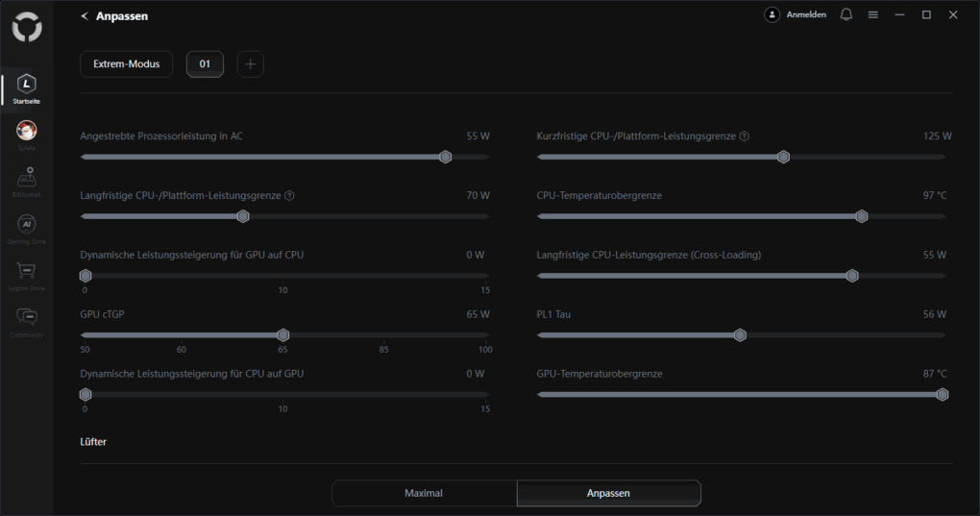Show help for Kurzfristige CPU-/Plattform-Leistungsgrenze

pyautogui.click(x=745, y=136)
